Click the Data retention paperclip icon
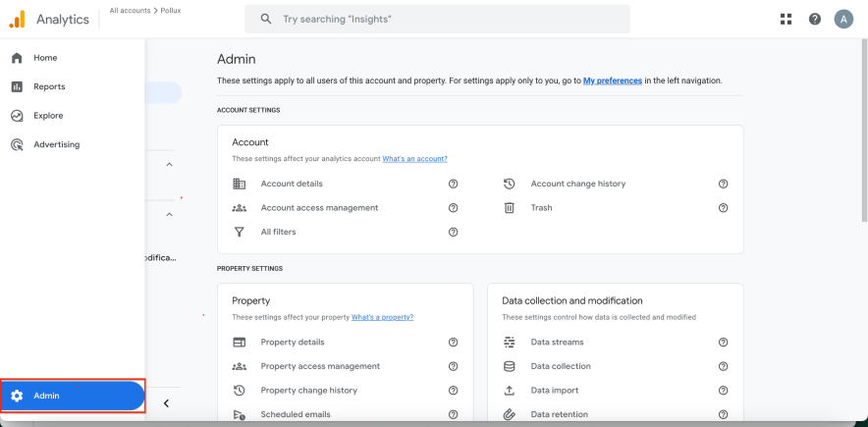 pos(510,414)
